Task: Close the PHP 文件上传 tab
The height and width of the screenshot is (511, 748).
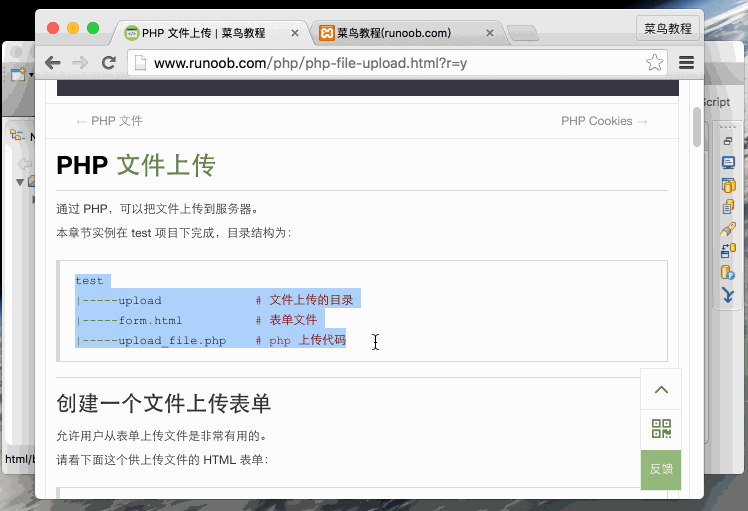Action: point(295,33)
